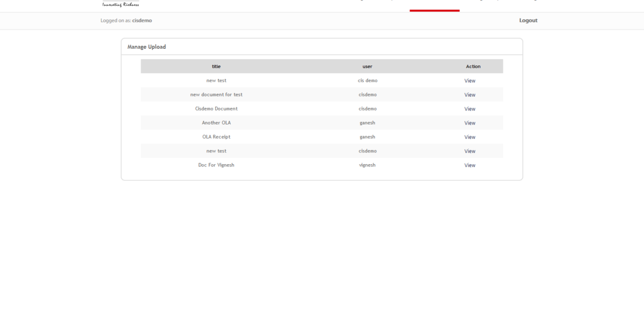
Task: Select the active navigation tab with red underline
Action: [435, 9]
